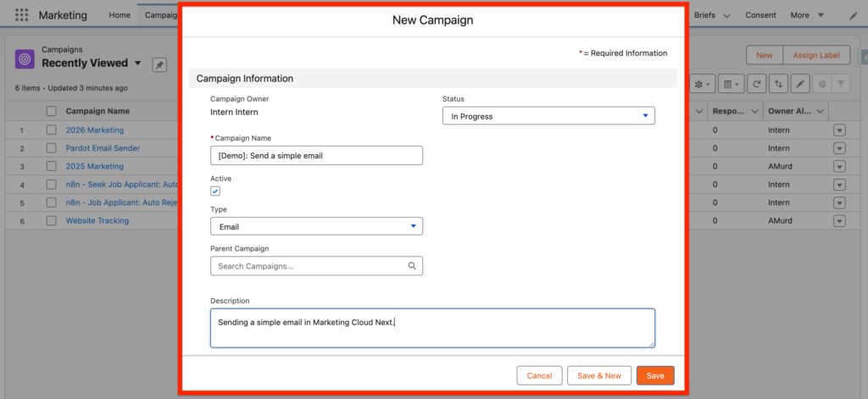Screen dimensions: 868x399
Task: Pin the Recently Viewed list view
Action: (159, 65)
